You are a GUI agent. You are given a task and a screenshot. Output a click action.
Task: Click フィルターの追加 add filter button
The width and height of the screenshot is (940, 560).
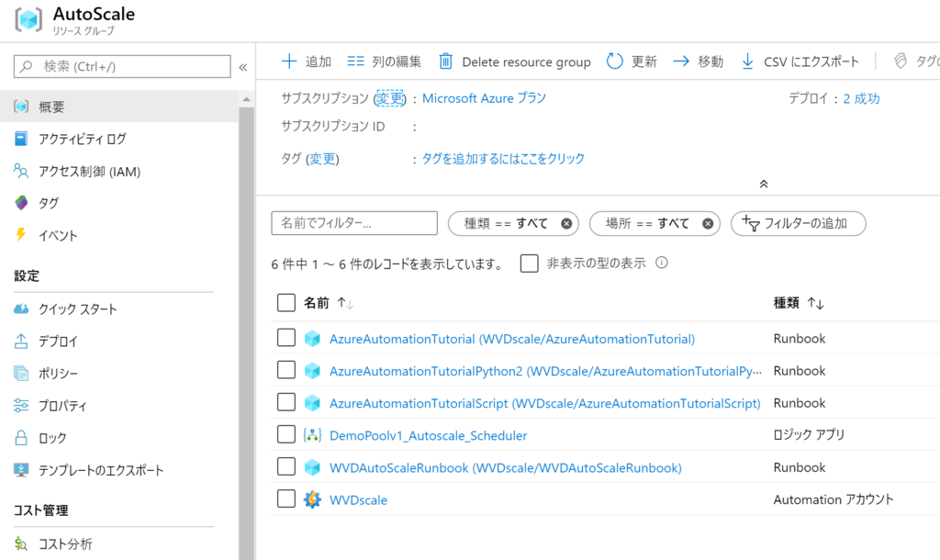coord(798,224)
